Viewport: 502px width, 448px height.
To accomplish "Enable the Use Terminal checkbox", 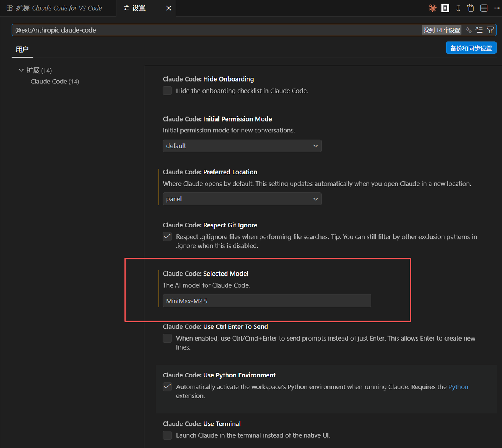I will (167, 435).
